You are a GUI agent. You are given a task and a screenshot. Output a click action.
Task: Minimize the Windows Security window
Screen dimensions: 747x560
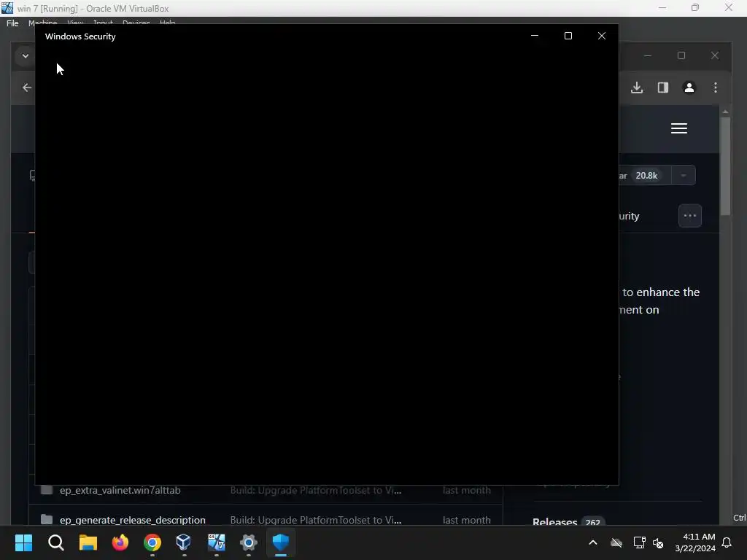pos(535,36)
